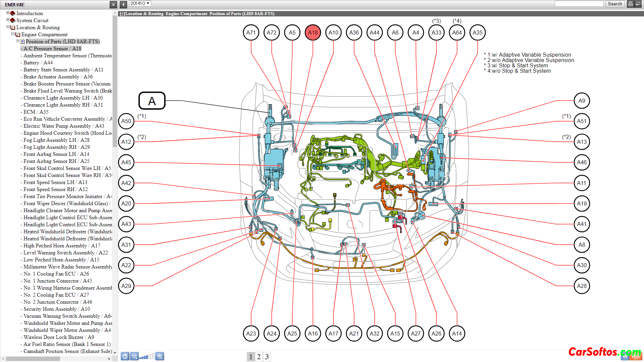The height and width of the screenshot is (362, 644).
Task: Click the back triangle arrow button
Action: [x=123, y=4]
